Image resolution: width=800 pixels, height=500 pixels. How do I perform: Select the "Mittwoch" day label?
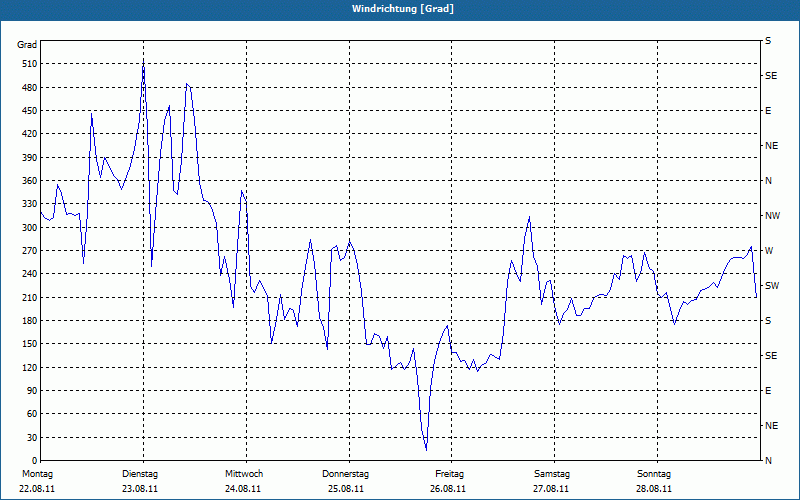244,474
